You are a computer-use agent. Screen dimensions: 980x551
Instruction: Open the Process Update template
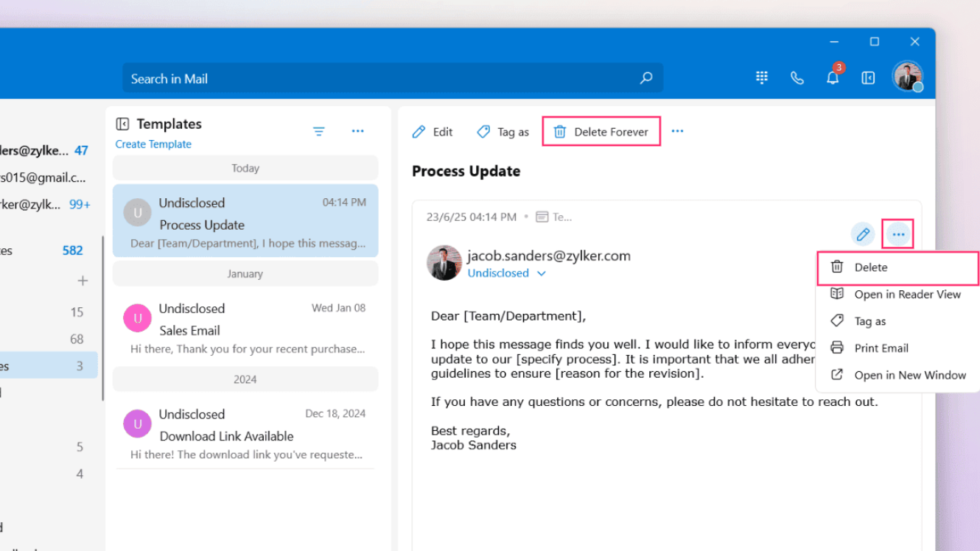[245, 220]
